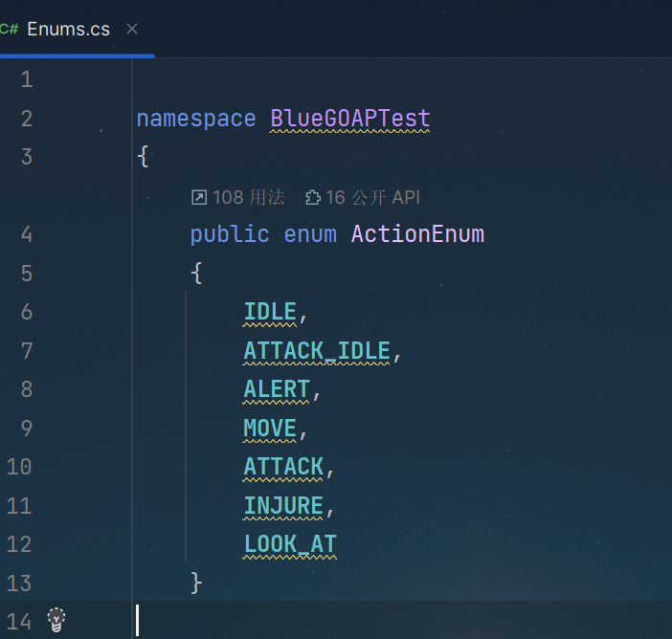Select the Enums.cs editor tab
Viewport: 672px width, 639px height.
click(69, 29)
